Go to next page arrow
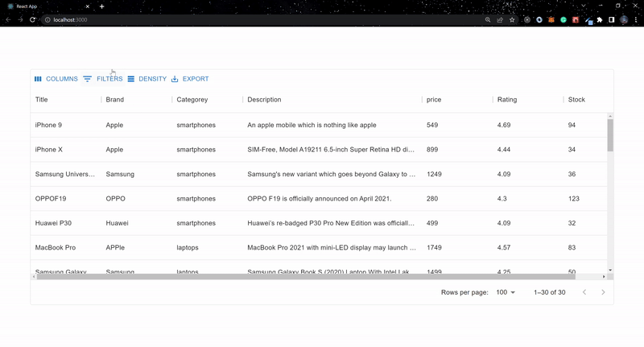Image resolution: width=644 pixels, height=347 pixels. [x=603, y=292]
